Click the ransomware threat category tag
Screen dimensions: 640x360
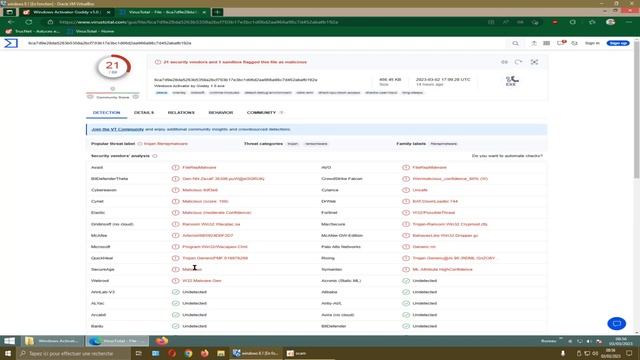(x=316, y=144)
